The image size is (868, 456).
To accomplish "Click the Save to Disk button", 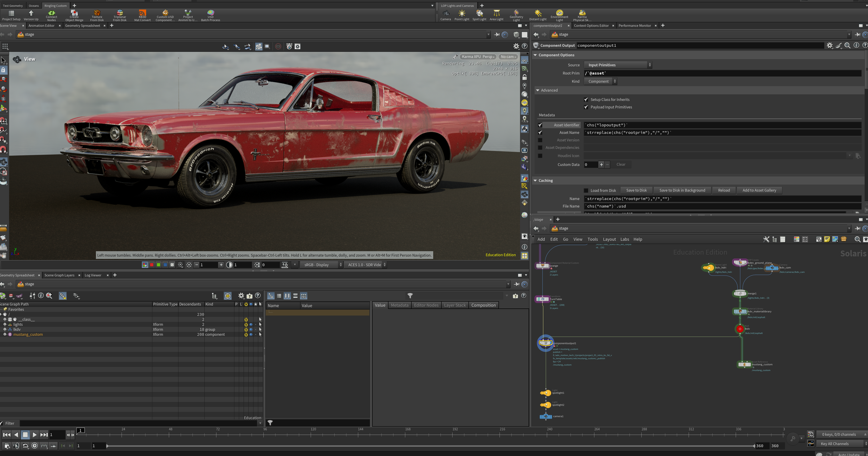I will 636,190.
